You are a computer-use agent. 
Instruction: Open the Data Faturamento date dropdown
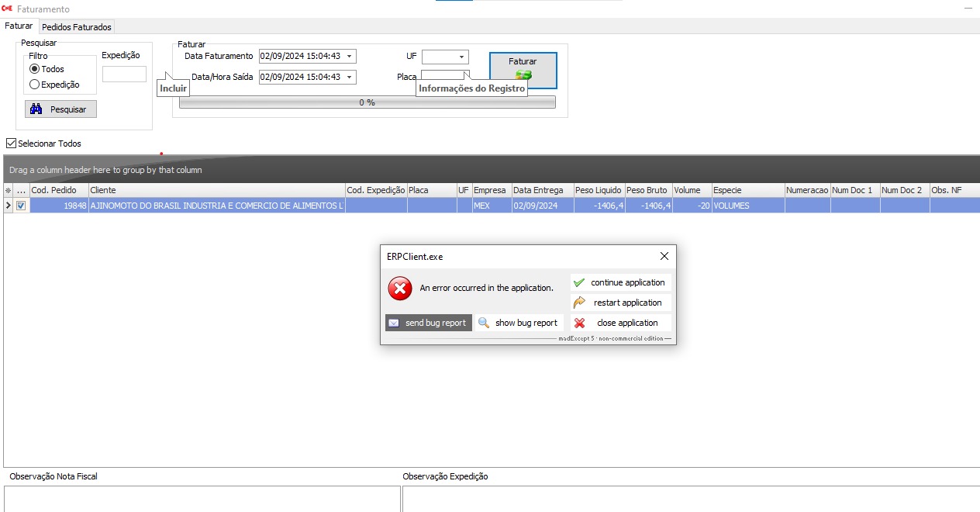coord(350,57)
